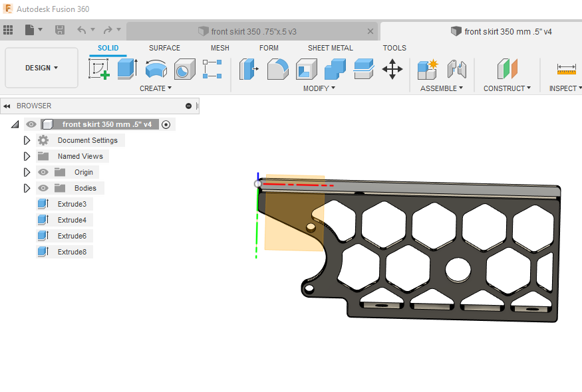
Task: Toggle visibility of root component
Action: click(x=31, y=124)
